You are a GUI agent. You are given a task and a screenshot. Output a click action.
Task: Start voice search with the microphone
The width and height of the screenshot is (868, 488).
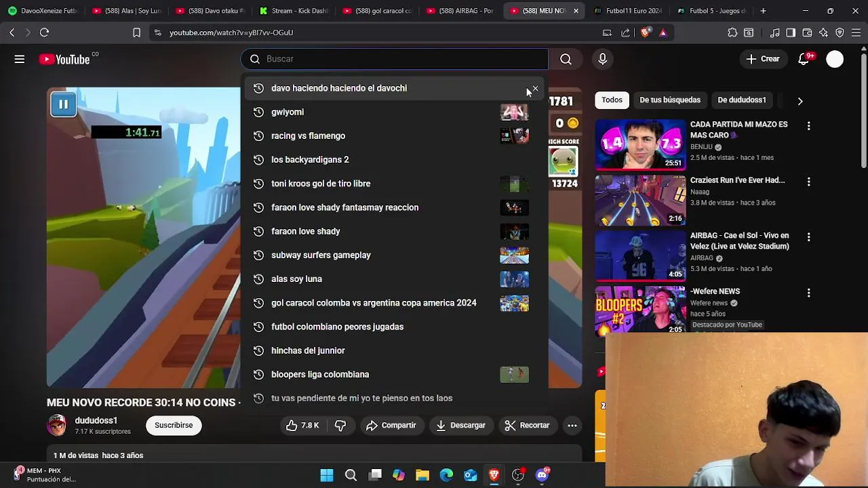pos(602,59)
